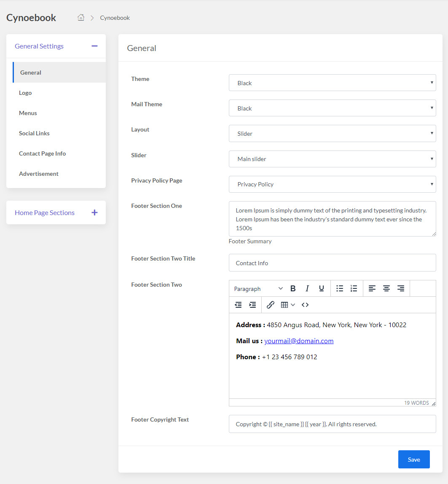The image size is (448, 484).
Task: Decrease indent of editor text
Action: click(x=238, y=304)
